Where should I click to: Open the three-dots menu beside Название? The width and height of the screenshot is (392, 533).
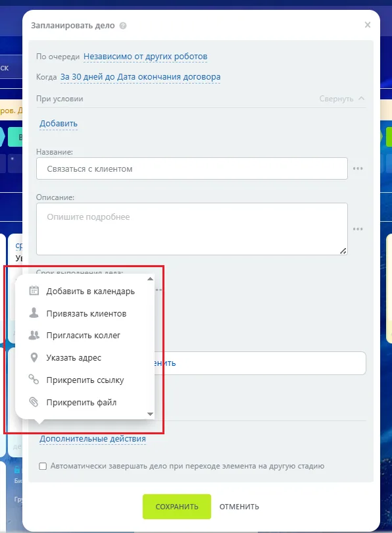[358, 168]
